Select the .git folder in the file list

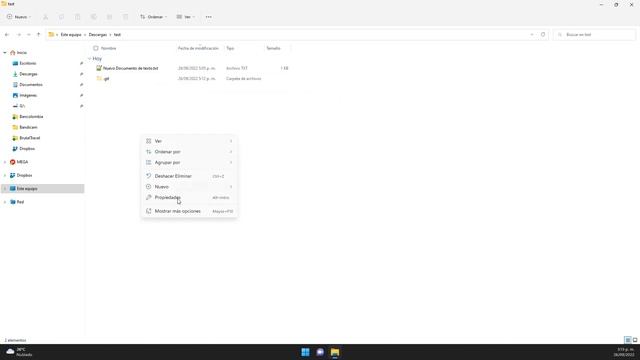pyautogui.click(x=106, y=79)
